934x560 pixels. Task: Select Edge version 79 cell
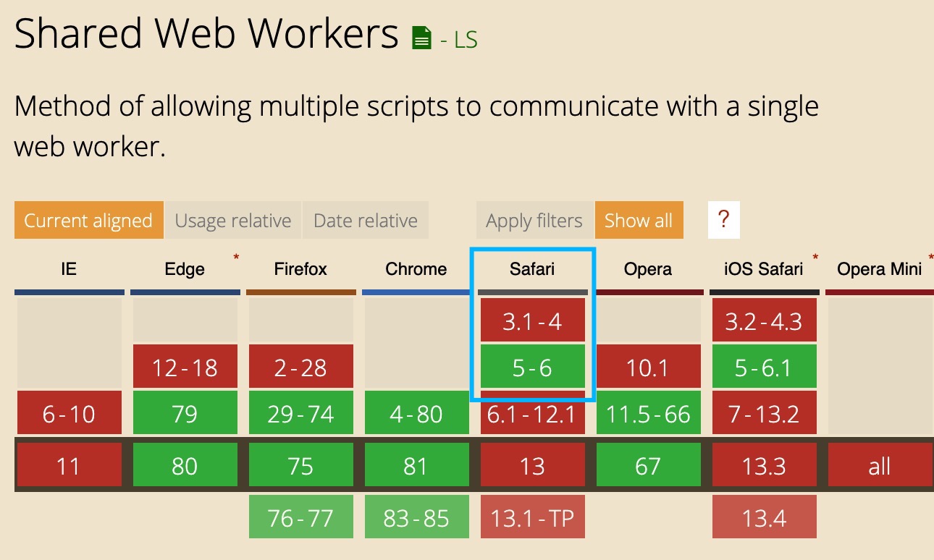click(185, 414)
